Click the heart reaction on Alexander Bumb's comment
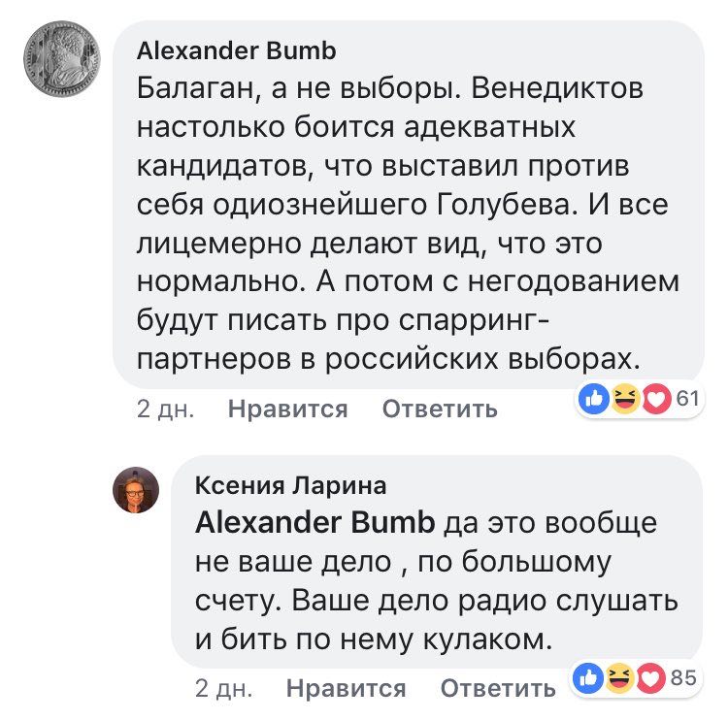 coord(655,399)
